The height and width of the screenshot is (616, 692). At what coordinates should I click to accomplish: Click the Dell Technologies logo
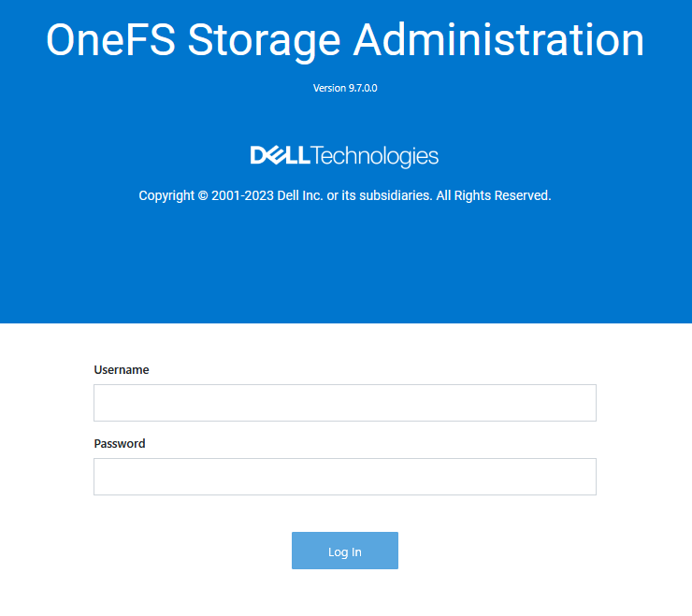pos(344,155)
